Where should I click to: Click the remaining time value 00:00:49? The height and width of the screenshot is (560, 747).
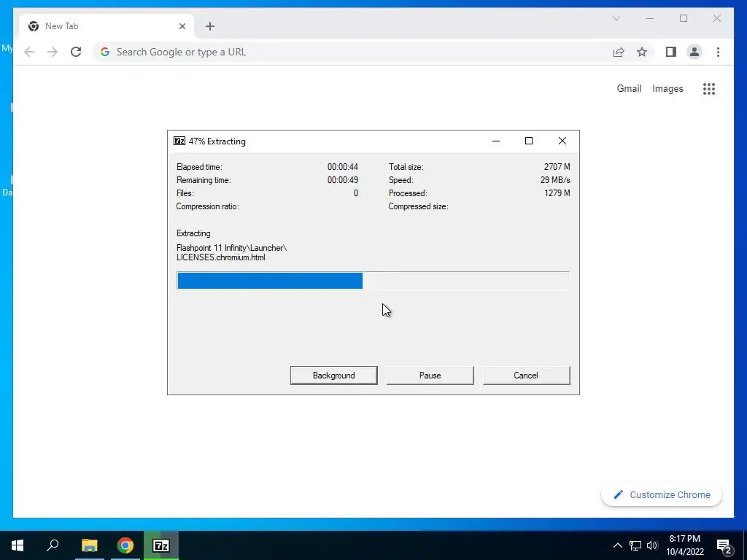(343, 180)
